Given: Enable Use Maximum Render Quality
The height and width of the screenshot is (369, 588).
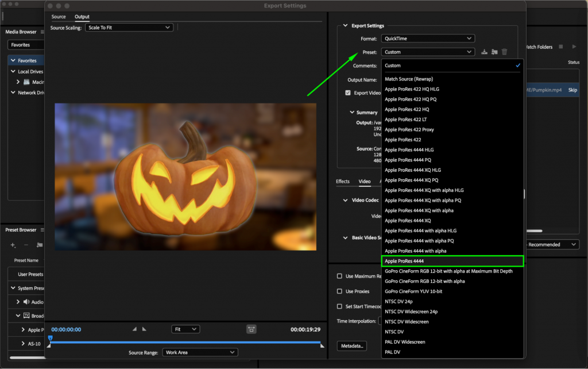Looking at the screenshot, I should [339, 275].
